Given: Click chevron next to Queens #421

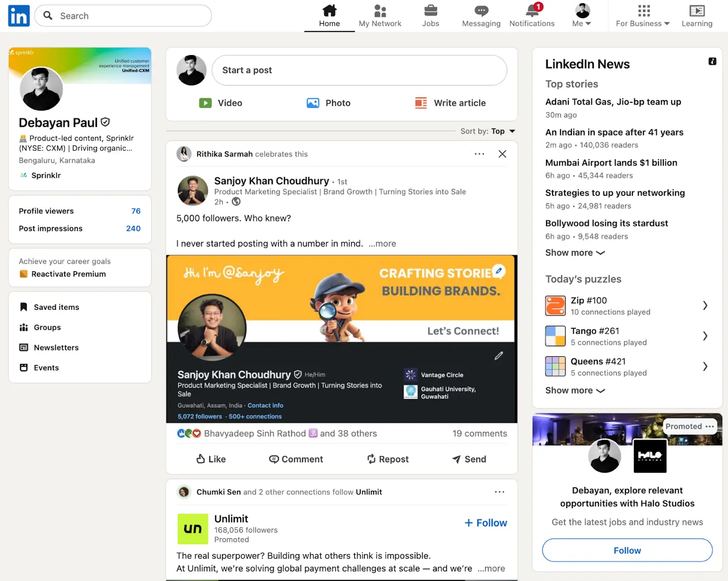Looking at the screenshot, I should pyautogui.click(x=705, y=366).
